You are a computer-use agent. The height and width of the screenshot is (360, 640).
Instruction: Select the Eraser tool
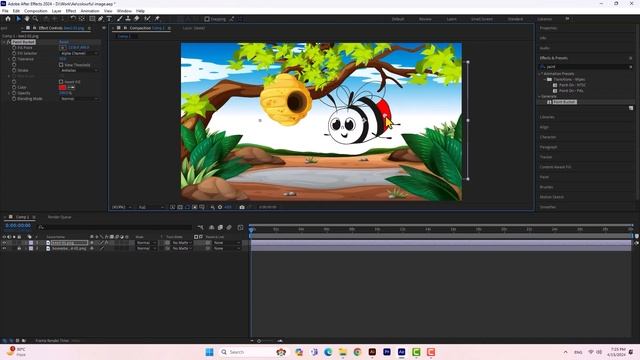click(137, 19)
